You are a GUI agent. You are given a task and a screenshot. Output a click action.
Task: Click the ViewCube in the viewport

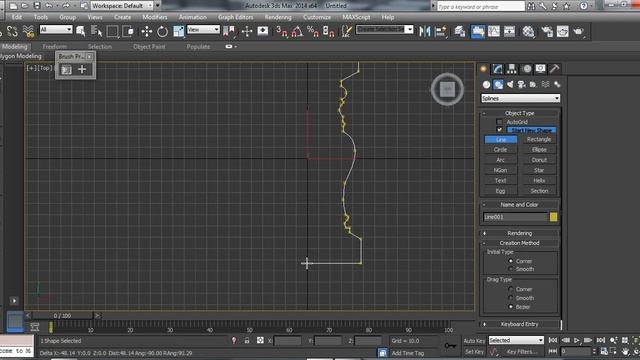[x=447, y=89]
